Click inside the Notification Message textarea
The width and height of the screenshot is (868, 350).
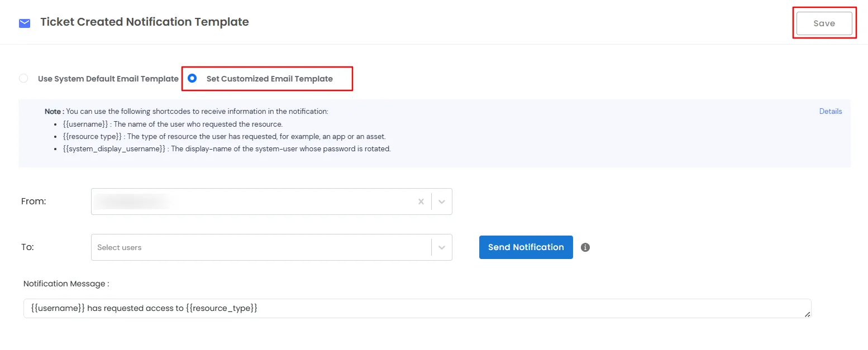(391, 308)
